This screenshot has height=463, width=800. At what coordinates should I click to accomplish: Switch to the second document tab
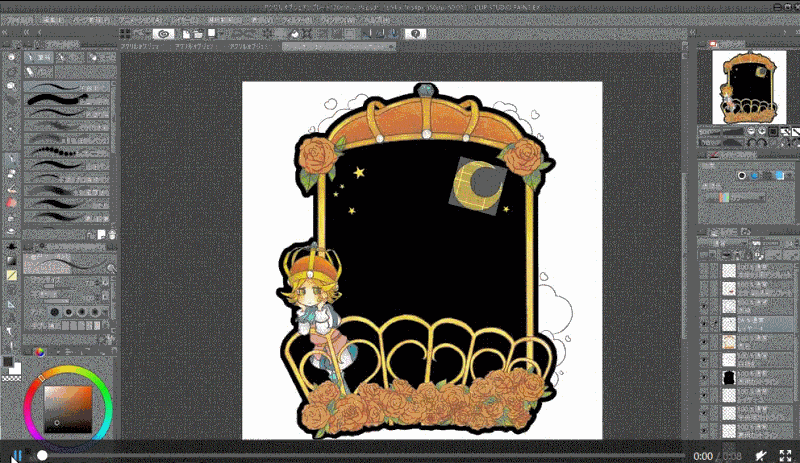196,46
